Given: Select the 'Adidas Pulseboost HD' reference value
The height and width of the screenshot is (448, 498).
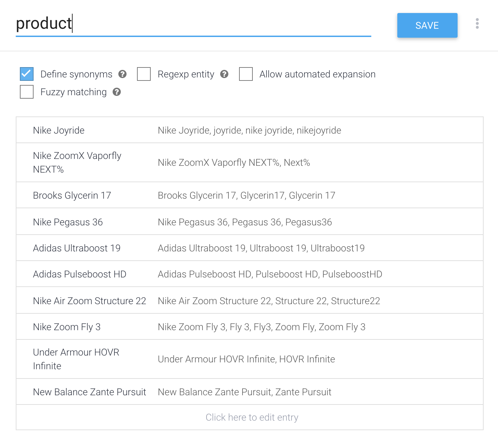Looking at the screenshot, I should coord(79,274).
